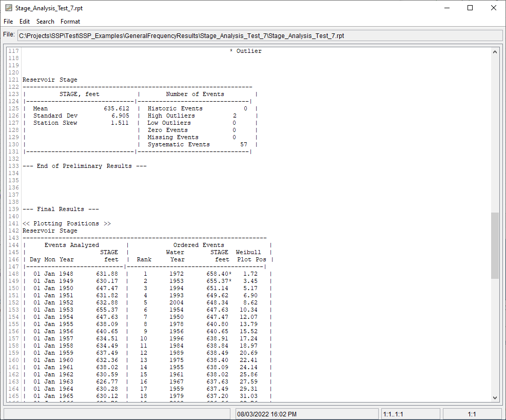Click plot position 31.03
This screenshot has width=506, height=420.
pyautogui.click(x=248, y=396)
